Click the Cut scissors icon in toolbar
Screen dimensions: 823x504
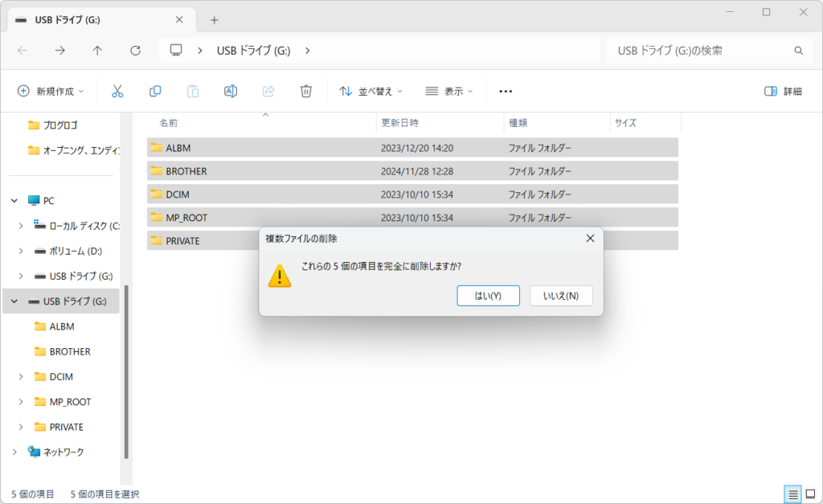tap(117, 92)
